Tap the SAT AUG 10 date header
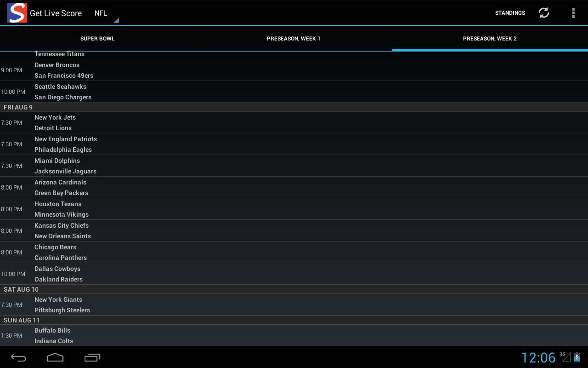 294,289
